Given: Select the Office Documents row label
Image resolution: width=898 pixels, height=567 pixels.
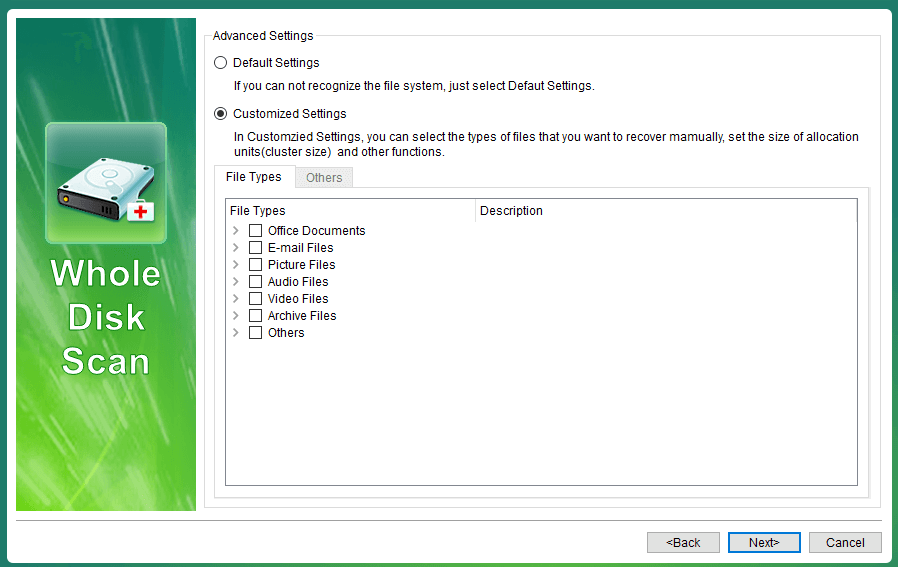Looking at the screenshot, I should [316, 230].
